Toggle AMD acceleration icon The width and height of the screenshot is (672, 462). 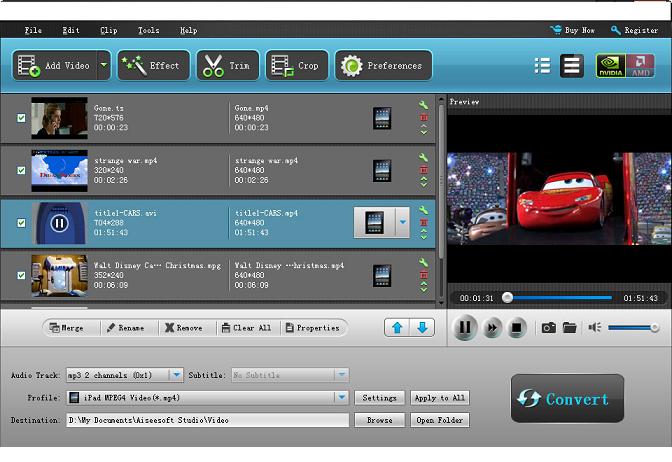[640, 66]
